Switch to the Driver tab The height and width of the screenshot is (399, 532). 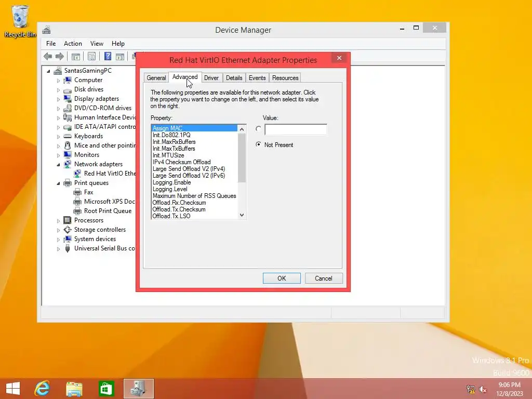click(211, 78)
